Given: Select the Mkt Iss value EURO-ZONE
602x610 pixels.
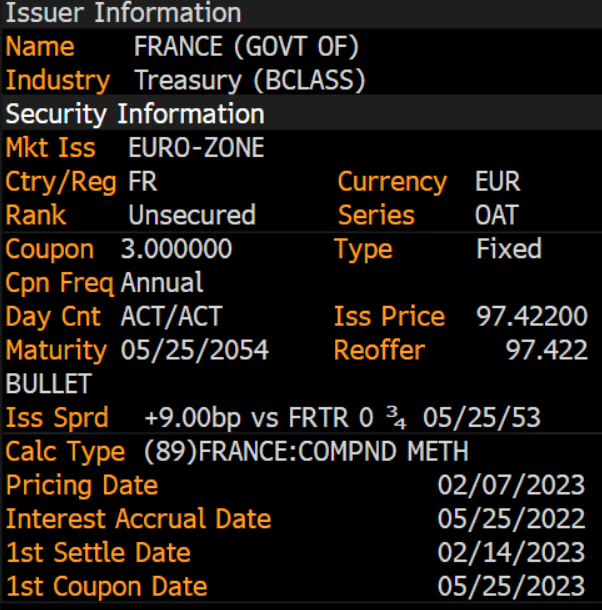Looking at the screenshot, I should [196, 148].
